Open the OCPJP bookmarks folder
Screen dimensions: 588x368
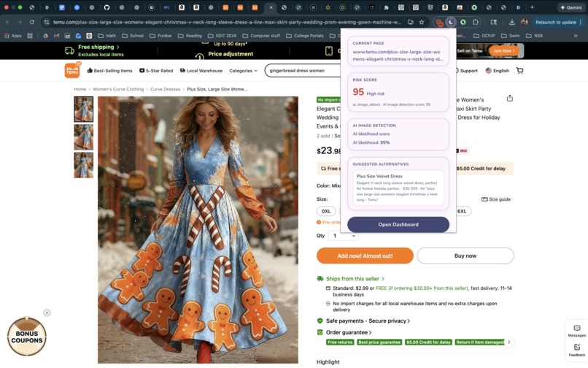tap(484, 36)
